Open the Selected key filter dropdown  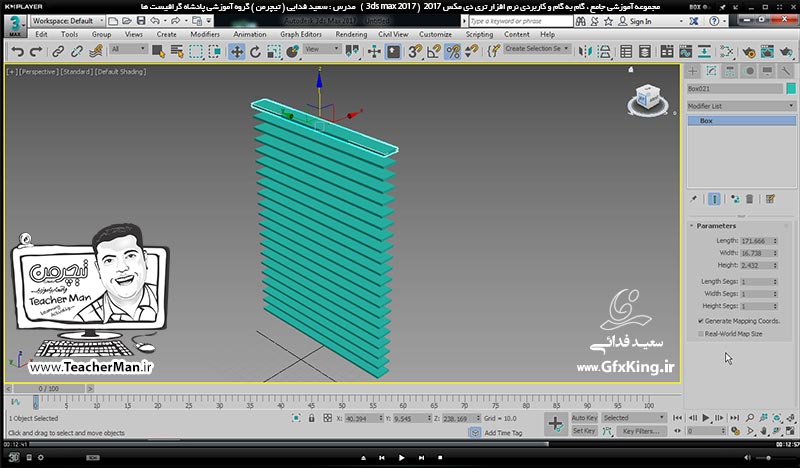(634, 418)
